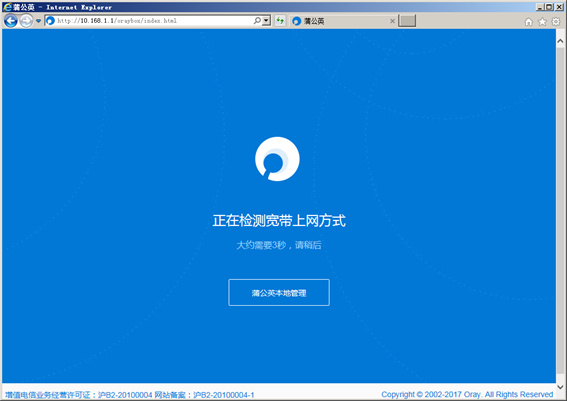Click the Internet Explorer icon in title bar
Screen dimensions: 567x401
(8, 7)
